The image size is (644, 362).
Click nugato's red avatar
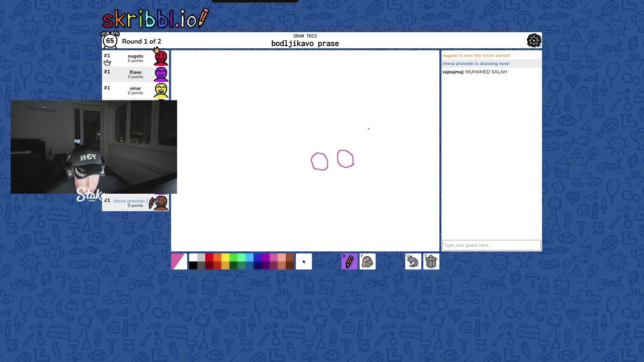[x=160, y=58]
